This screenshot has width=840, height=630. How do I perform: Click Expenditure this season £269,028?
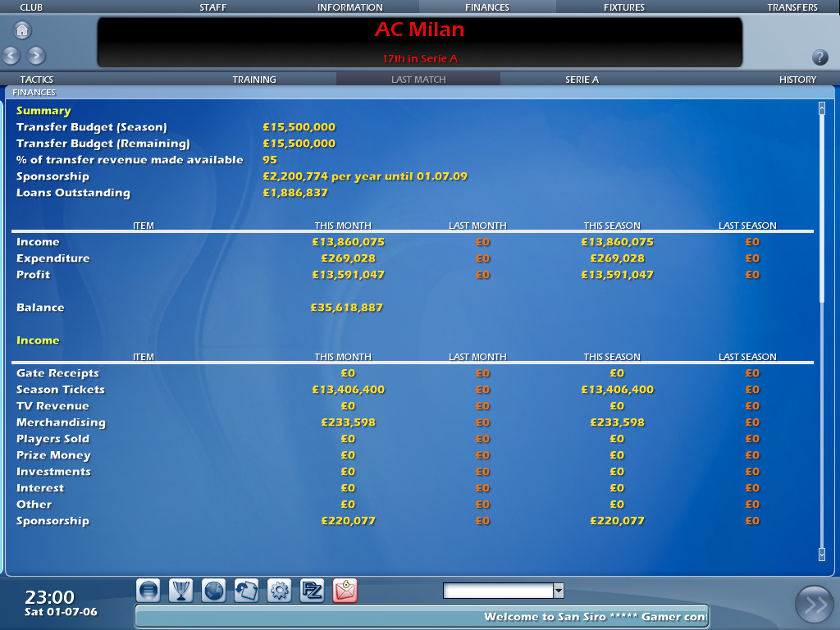pyautogui.click(x=617, y=258)
